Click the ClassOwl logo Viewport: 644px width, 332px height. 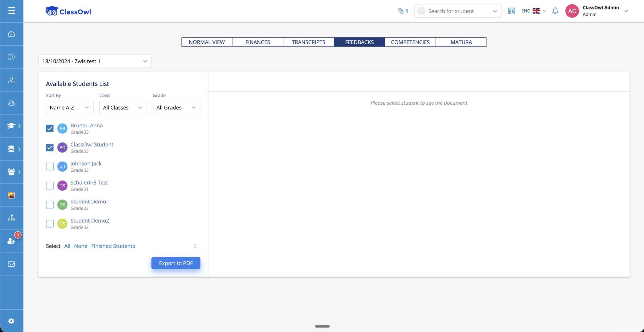[x=68, y=11]
